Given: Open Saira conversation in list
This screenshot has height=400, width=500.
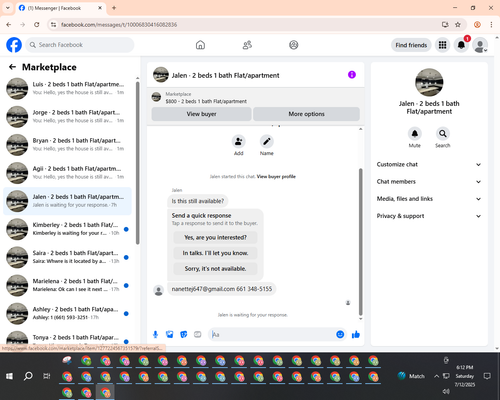Looking at the screenshot, I should (67, 257).
